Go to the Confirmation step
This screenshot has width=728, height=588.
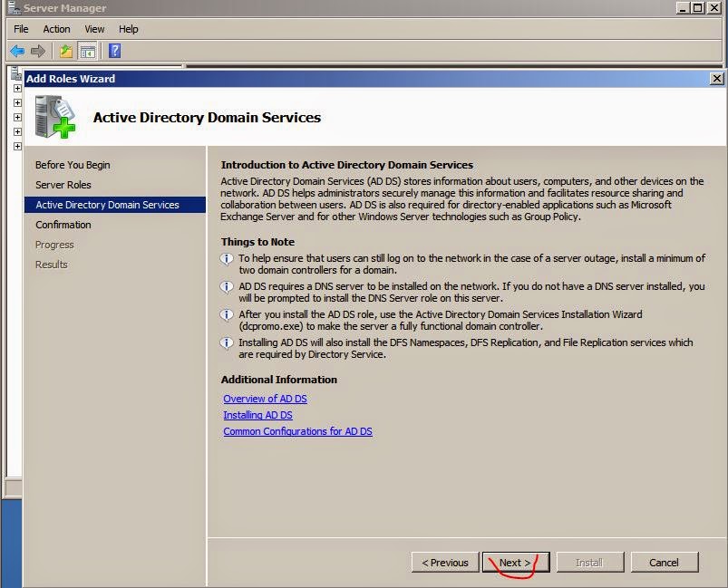63,225
